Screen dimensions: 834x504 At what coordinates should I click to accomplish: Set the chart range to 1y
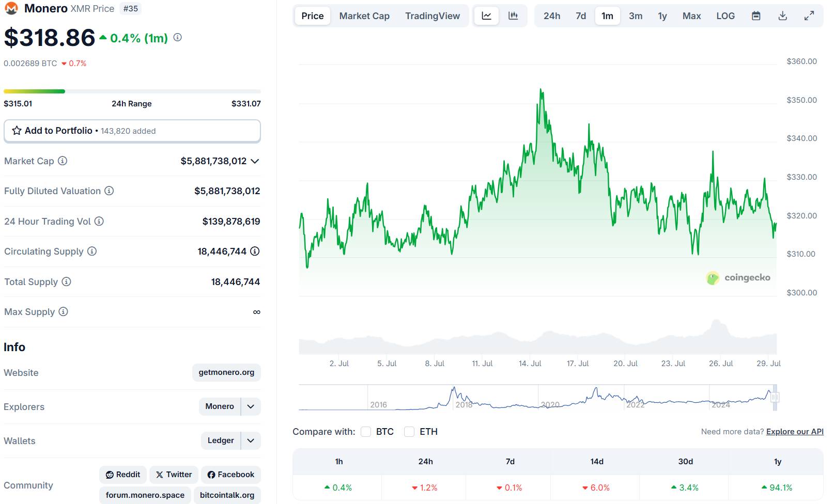tap(662, 16)
